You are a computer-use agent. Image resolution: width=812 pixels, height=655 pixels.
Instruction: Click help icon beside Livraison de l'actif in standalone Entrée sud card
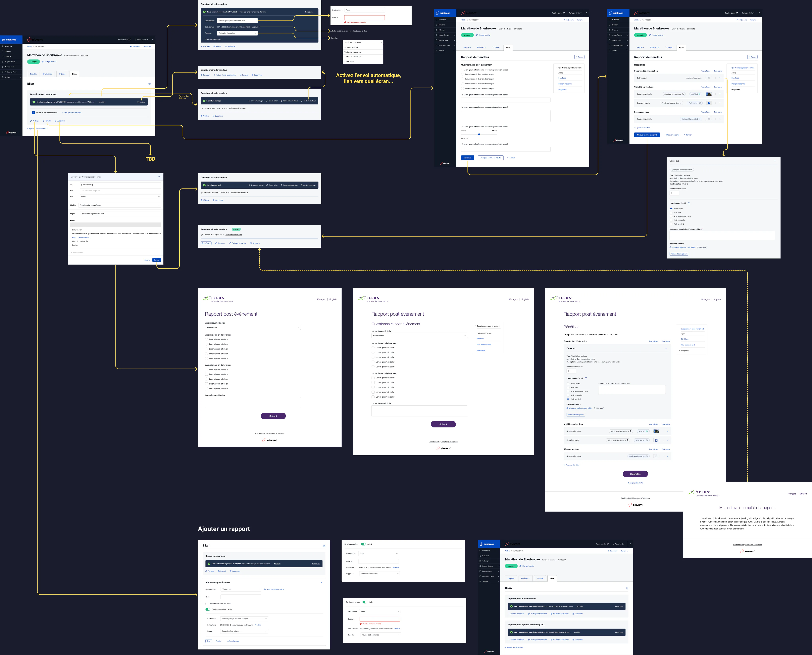(x=689, y=203)
